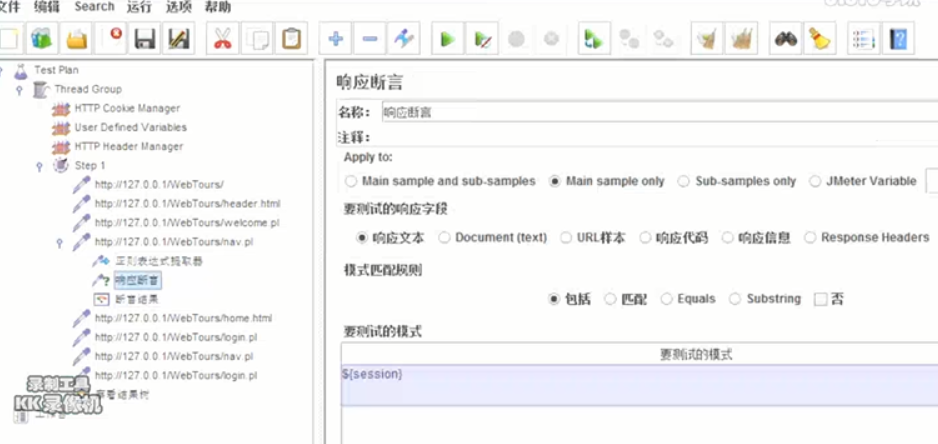This screenshot has height=444, width=938.
Task: Save the test plan with floppy icon
Action: pyautogui.click(x=145, y=39)
